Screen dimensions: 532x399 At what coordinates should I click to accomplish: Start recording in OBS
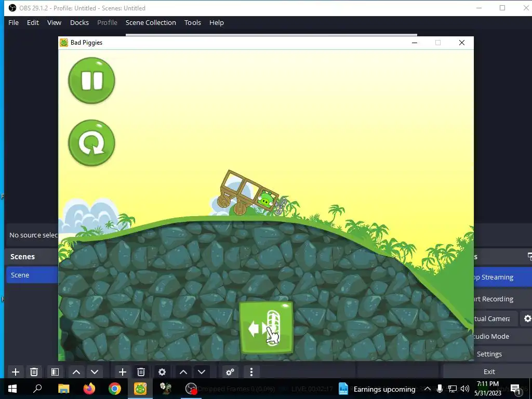503,299
